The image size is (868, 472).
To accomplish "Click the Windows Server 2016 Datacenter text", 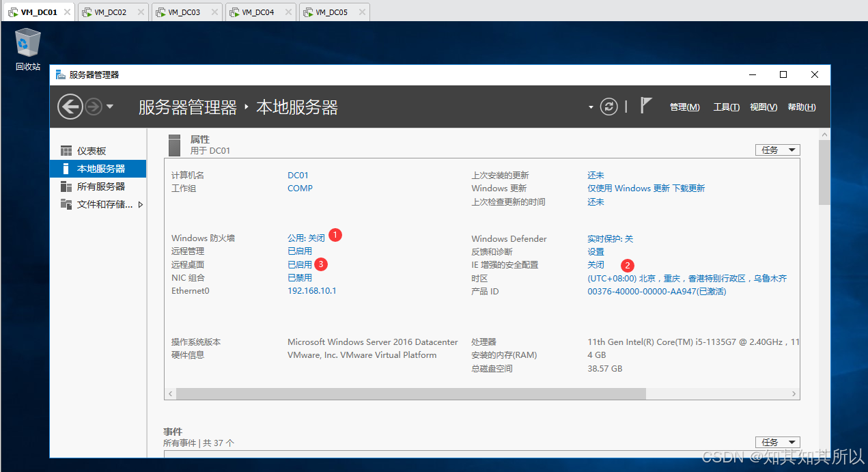I will (x=373, y=342).
